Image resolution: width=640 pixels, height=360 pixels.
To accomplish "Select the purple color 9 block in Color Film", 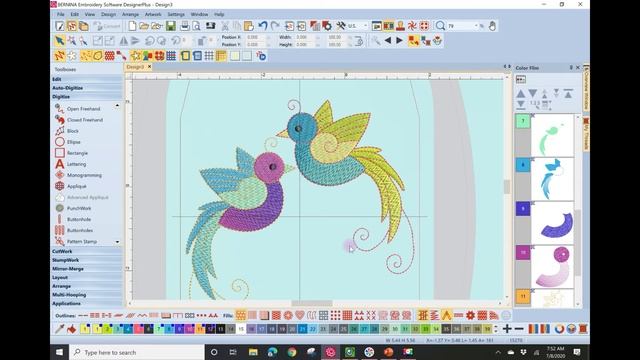I will (x=523, y=209).
